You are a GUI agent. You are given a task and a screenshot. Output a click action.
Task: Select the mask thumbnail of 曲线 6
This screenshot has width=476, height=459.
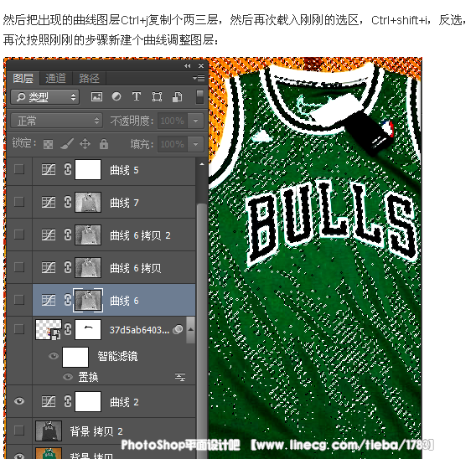pos(88,301)
